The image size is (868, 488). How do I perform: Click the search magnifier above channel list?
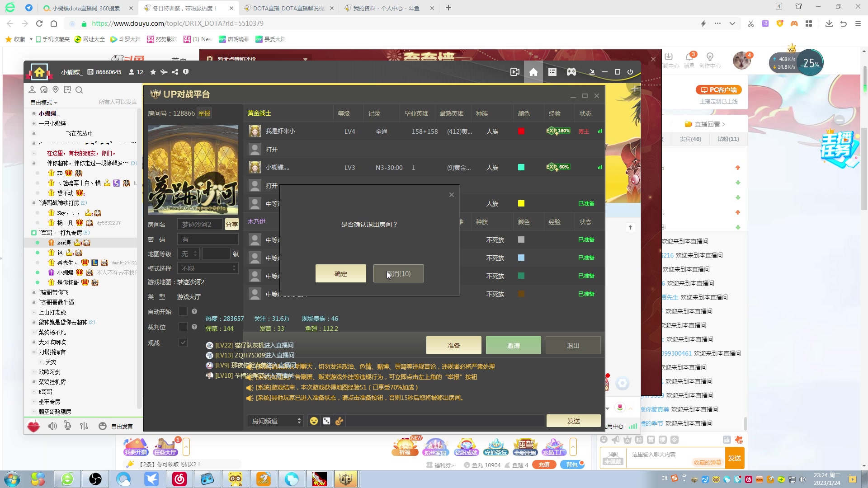[79, 89]
